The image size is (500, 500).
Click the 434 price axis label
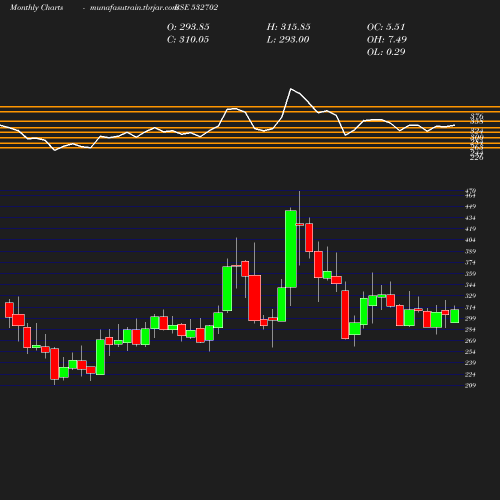pyautogui.click(x=470, y=218)
